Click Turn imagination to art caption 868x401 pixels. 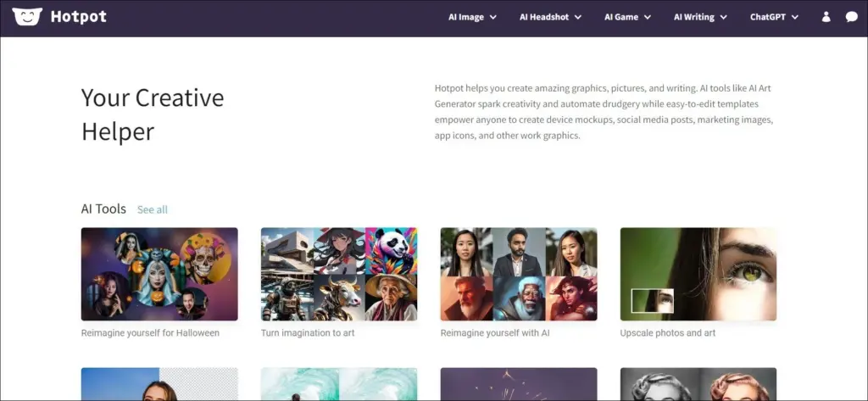point(308,333)
